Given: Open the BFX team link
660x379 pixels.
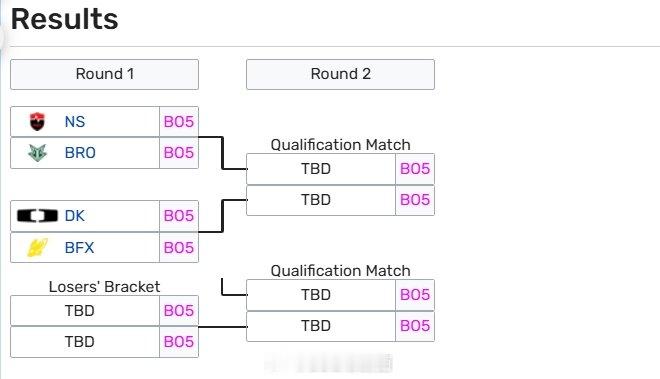Looking at the screenshot, I should [79, 247].
